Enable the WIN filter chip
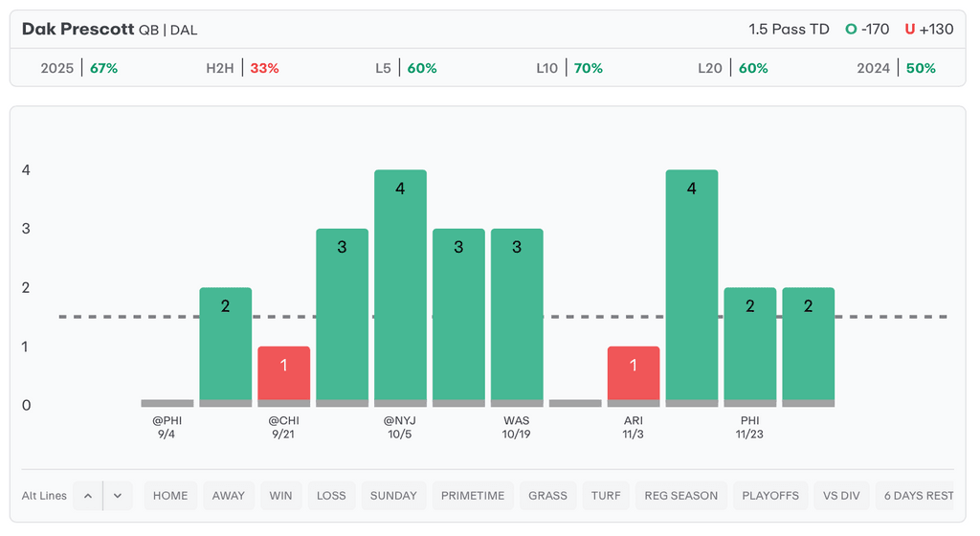 click(x=280, y=496)
